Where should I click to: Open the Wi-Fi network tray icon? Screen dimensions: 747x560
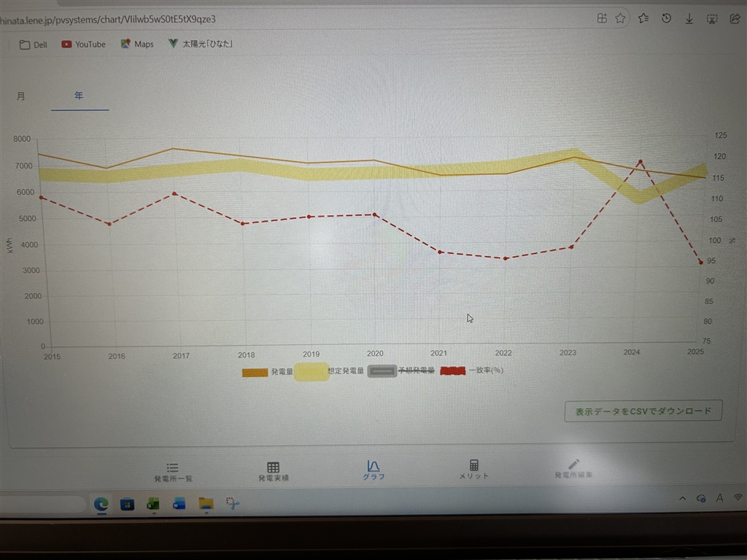point(738,497)
